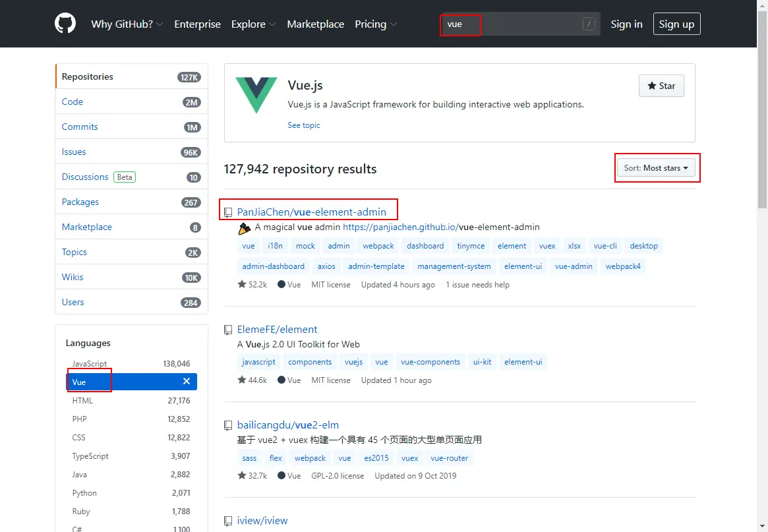Image resolution: width=768 pixels, height=532 pixels.
Task: Open the Issues results category
Action: coord(132,152)
